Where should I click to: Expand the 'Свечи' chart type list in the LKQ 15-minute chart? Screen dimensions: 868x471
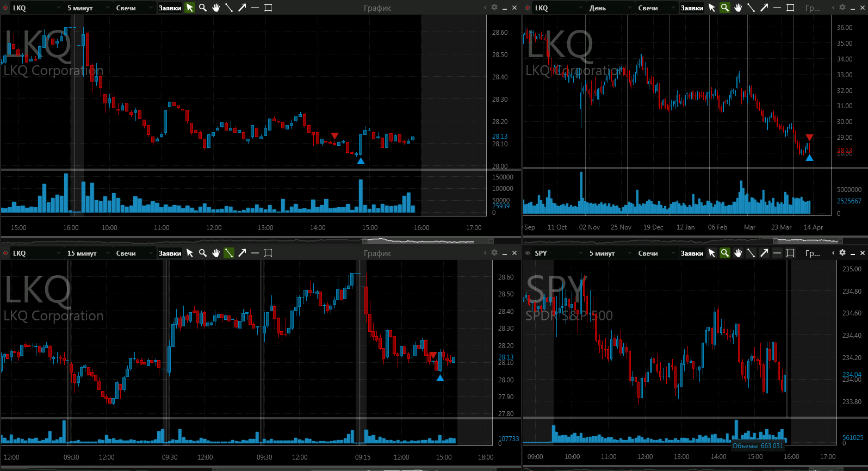point(134,253)
